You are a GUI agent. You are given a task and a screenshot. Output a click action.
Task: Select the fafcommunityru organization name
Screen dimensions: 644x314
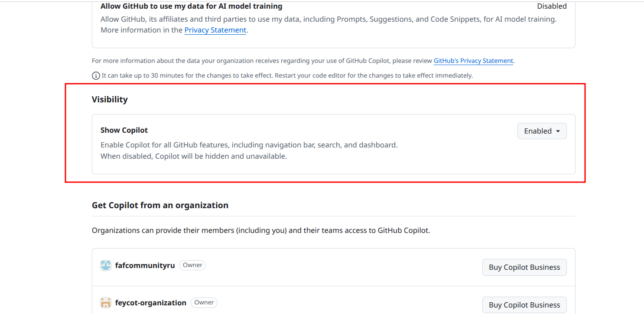[145, 265]
